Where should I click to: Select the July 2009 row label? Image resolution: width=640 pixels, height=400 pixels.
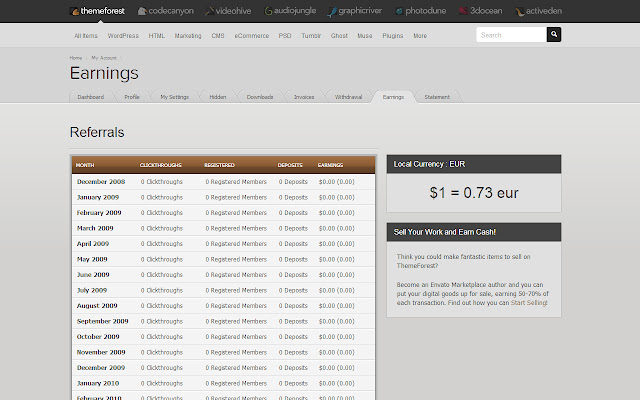(x=92, y=291)
